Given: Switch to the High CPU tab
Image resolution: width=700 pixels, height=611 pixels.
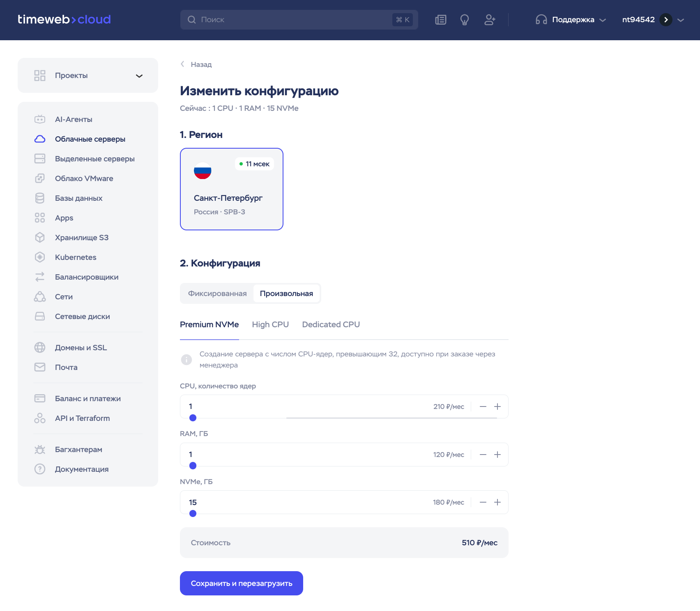Looking at the screenshot, I should coord(270,325).
